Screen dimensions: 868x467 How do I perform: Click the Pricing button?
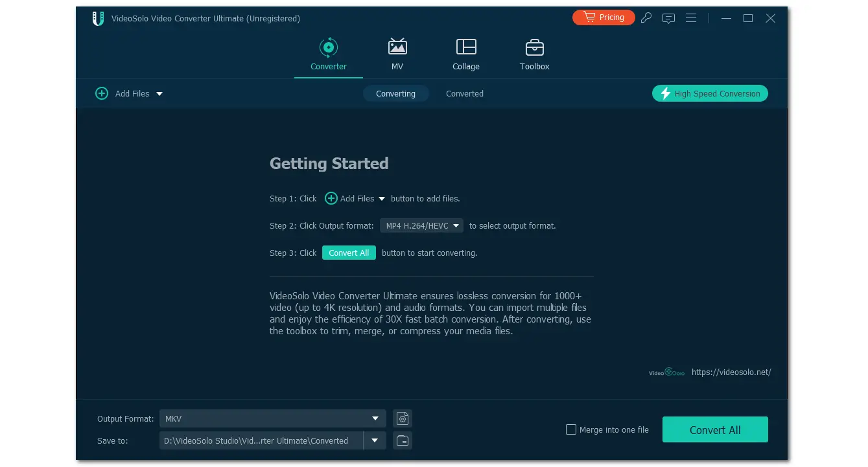[604, 17]
